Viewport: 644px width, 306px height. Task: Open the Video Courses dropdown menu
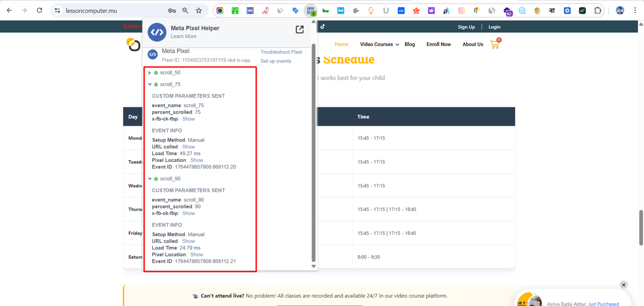(379, 44)
